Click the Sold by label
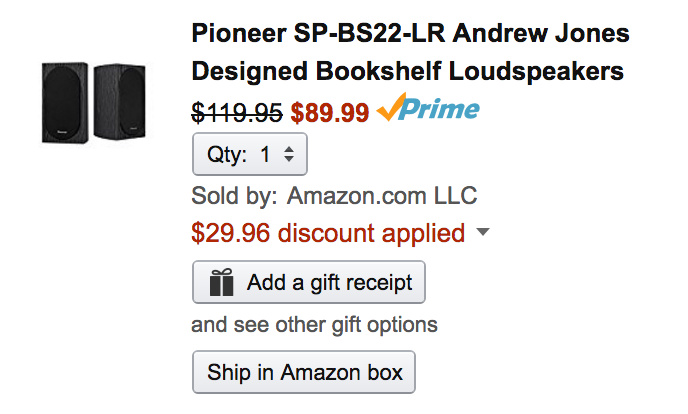The image size is (688, 414). tap(235, 195)
